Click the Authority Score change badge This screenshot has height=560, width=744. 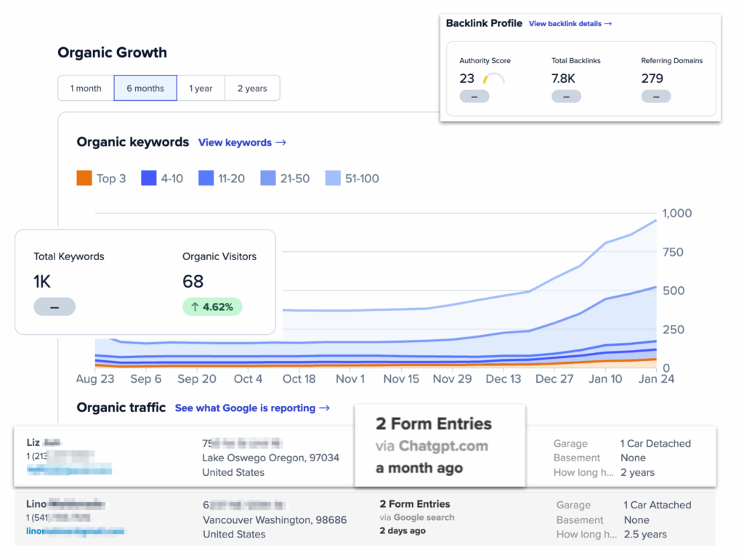474,97
